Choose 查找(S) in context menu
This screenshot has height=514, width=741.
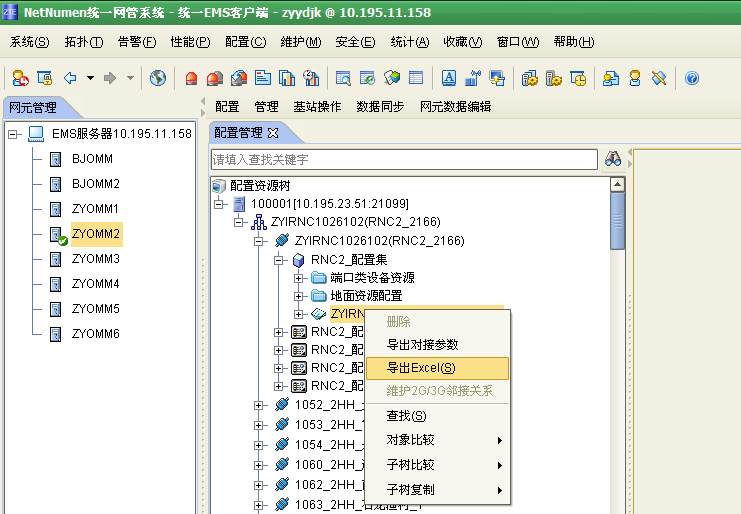pyautogui.click(x=438, y=416)
